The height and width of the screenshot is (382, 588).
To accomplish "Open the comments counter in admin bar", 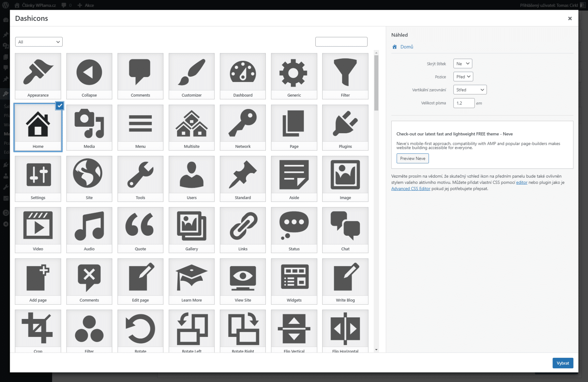I will pos(67,5).
